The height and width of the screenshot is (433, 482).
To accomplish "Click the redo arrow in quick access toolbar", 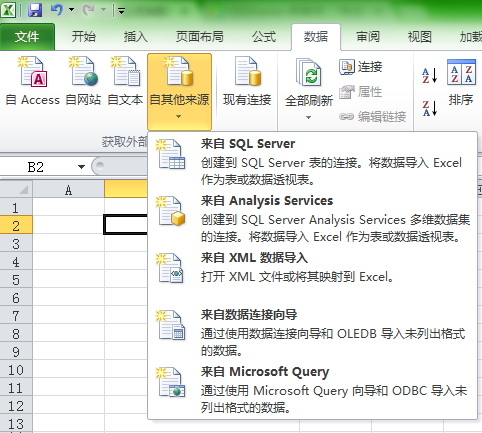I will (x=89, y=10).
